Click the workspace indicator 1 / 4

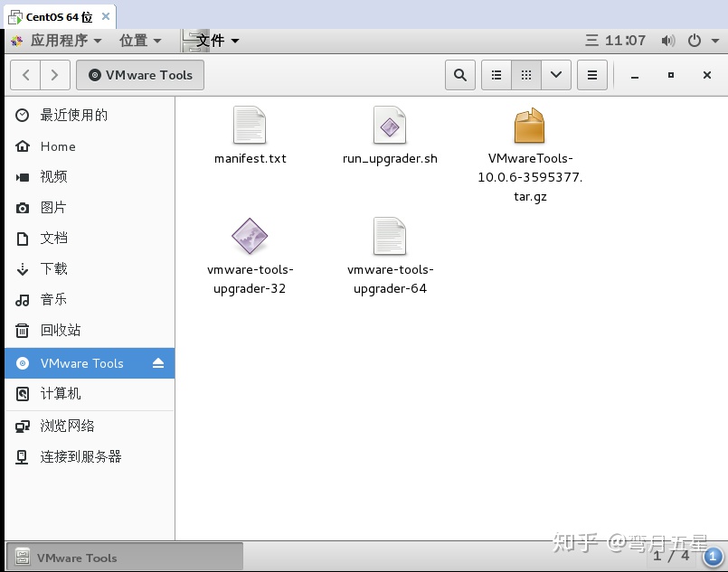click(671, 556)
